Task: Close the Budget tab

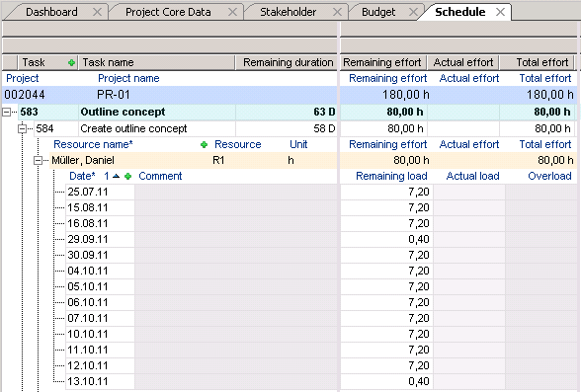Action: 413,12
